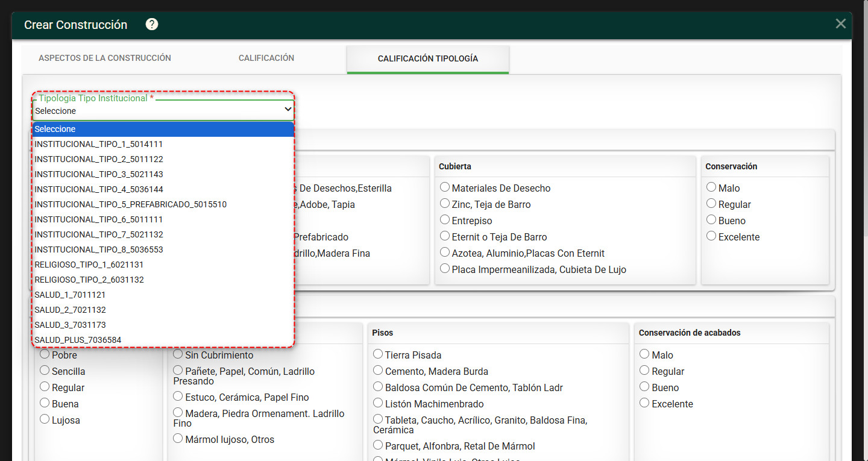Select Regular below the Sencilla option
Viewport: 868px width, 461px height.
point(45,387)
